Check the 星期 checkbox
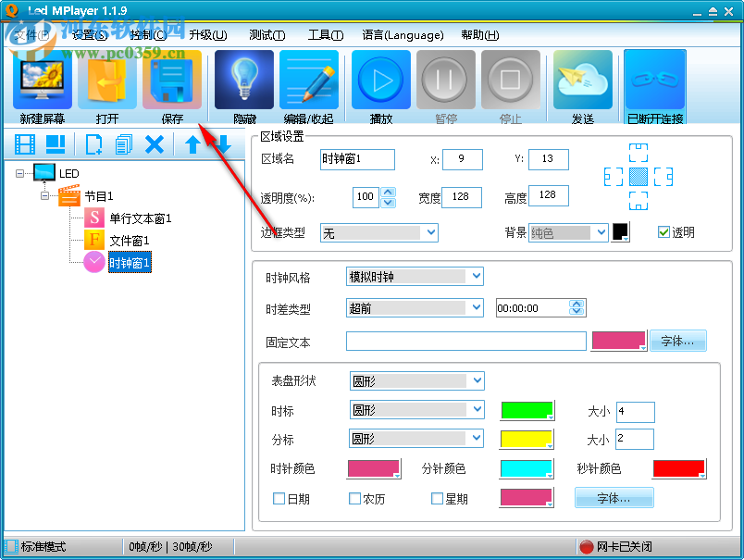 click(437, 498)
